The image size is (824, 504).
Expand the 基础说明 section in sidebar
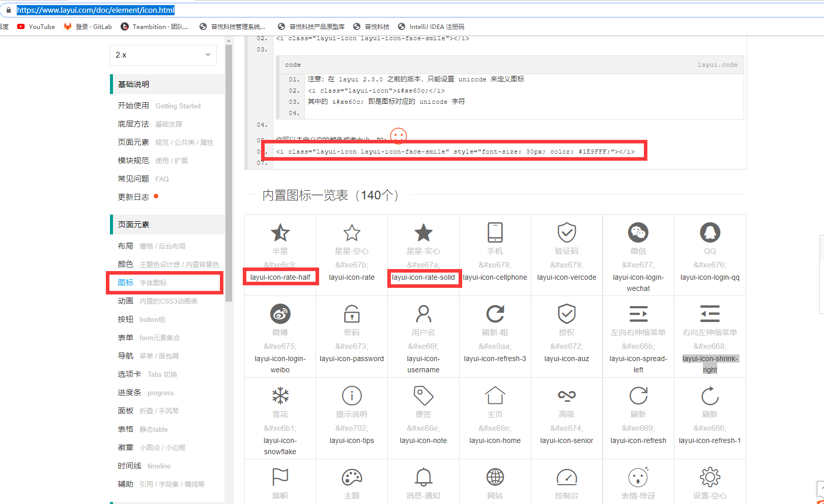coord(133,84)
